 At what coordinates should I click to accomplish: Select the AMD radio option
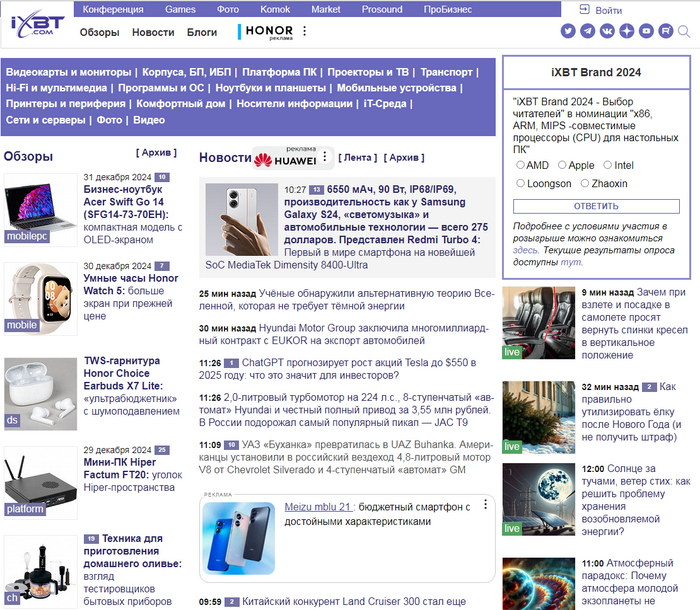coord(520,165)
